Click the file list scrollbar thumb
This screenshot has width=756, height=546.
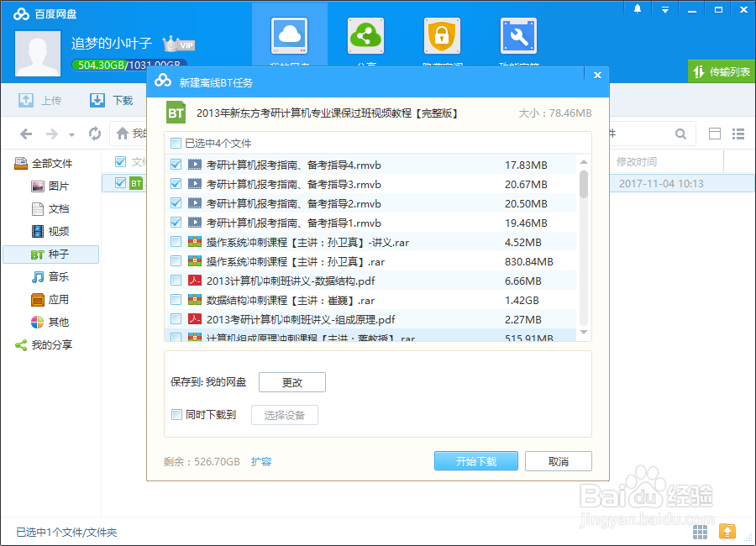click(x=584, y=184)
